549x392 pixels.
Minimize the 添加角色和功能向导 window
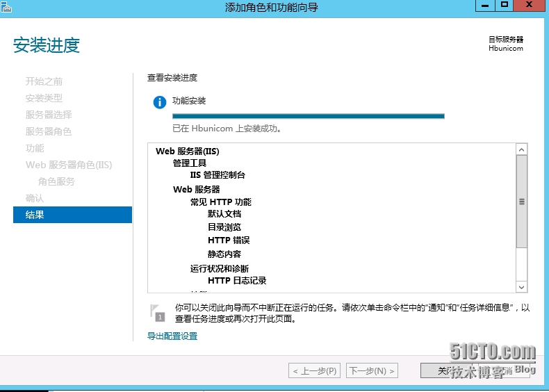point(485,6)
